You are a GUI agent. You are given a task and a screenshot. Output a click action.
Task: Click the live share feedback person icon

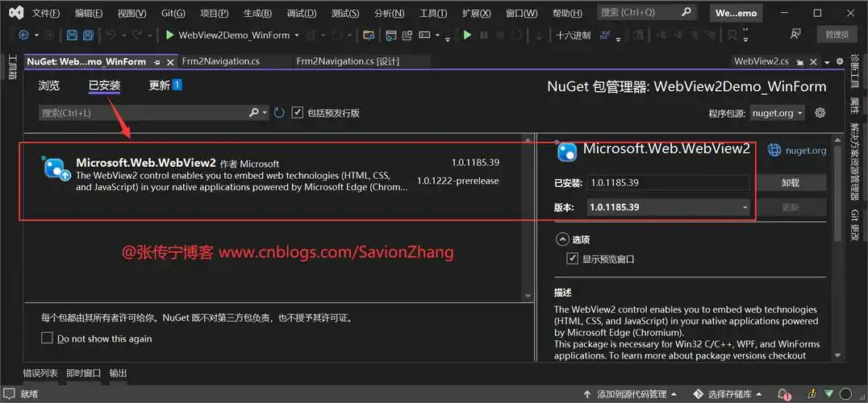point(795,35)
